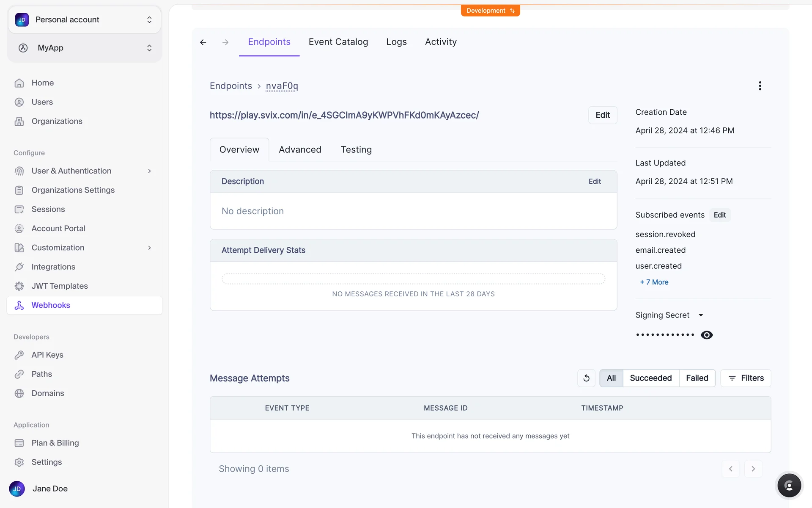Viewport: 812px width, 508px height.
Task: Edit the endpoint URL
Action: 602,115
